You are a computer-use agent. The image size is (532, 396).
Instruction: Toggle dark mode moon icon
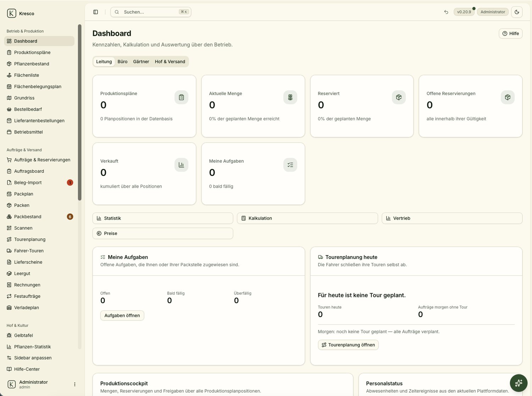click(x=517, y=12)
